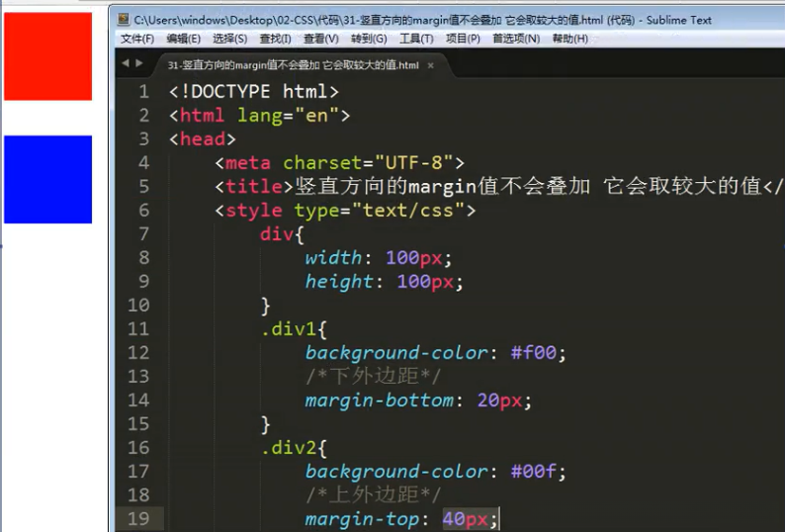
Task: Click the div{ selector on line 7
Action: [282, 234]
